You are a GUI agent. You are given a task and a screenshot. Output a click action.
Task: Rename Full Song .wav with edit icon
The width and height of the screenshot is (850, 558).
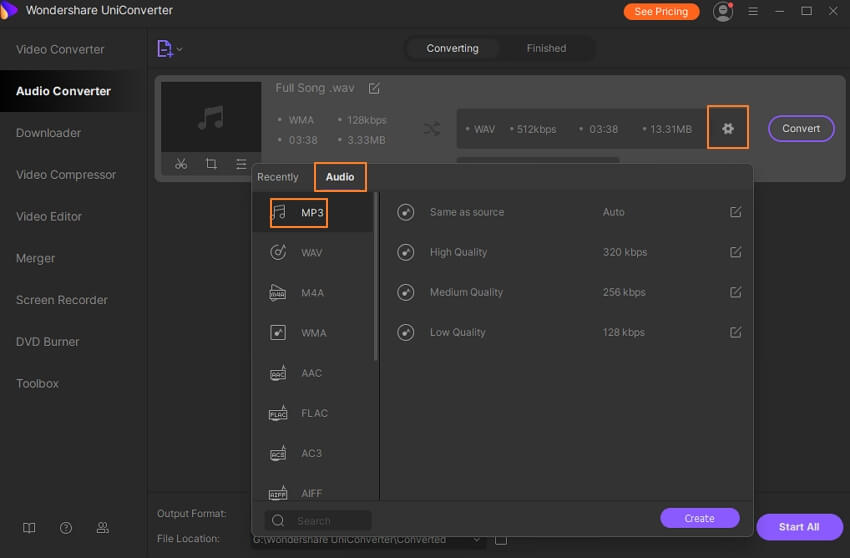(x=374, y=88)
